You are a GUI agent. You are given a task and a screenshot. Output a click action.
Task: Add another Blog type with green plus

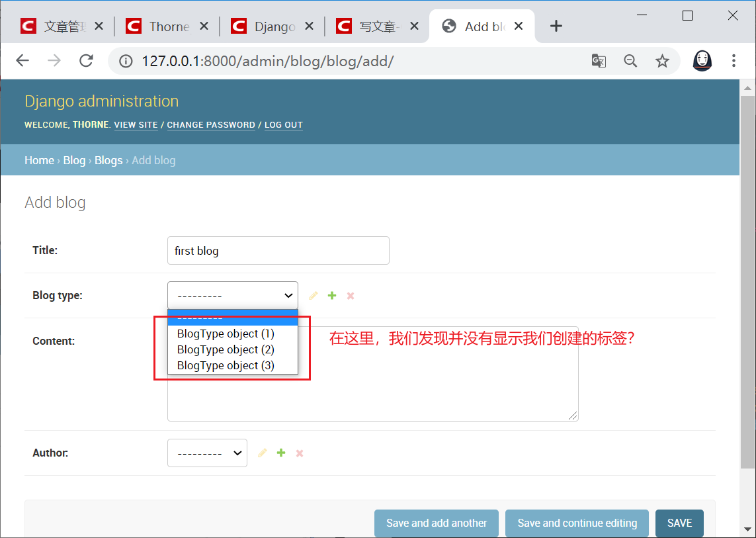[332, 295]
